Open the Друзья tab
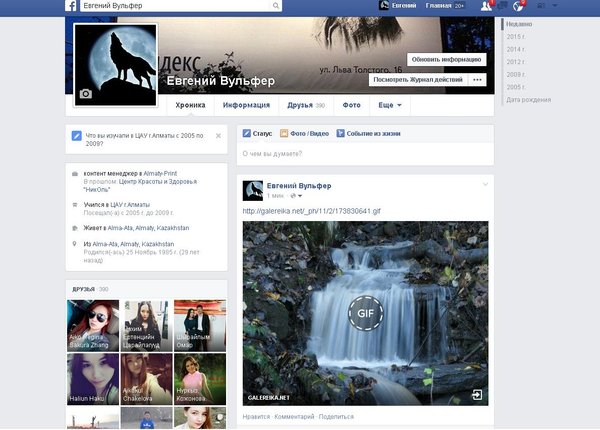The width and height of the screenshot is (600, 430). point(306,104)
